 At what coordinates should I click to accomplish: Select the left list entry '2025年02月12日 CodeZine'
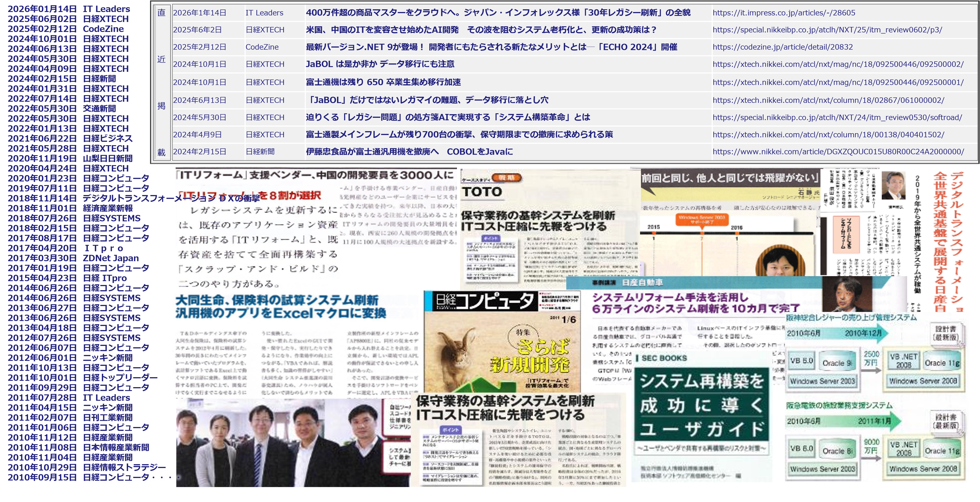point(66,29)
